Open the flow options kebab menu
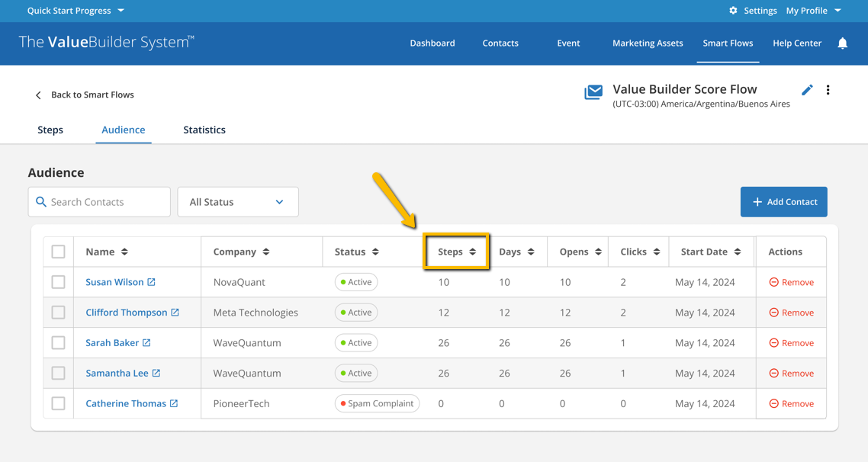The image size is (868, 462). coord(828,90)
